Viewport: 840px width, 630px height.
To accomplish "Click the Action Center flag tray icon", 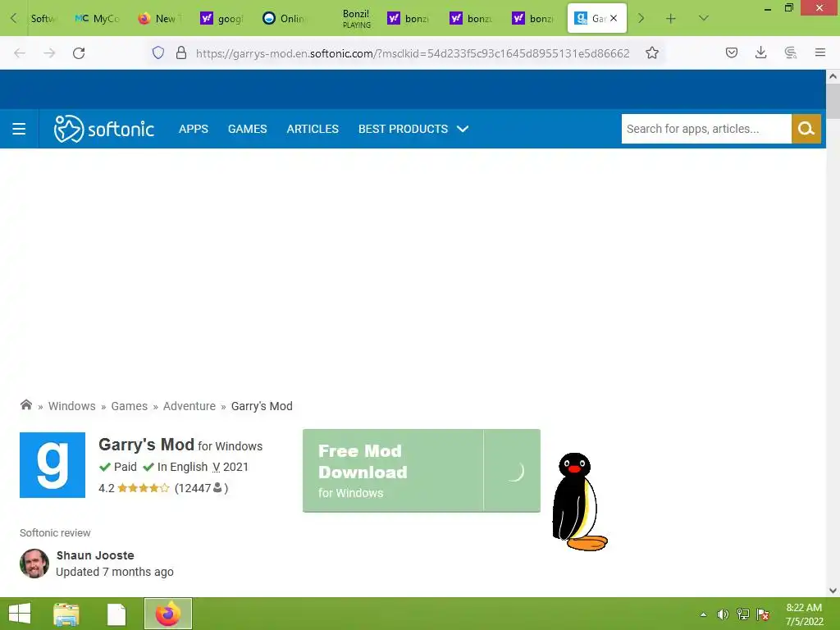I will [x=763, y=614].
